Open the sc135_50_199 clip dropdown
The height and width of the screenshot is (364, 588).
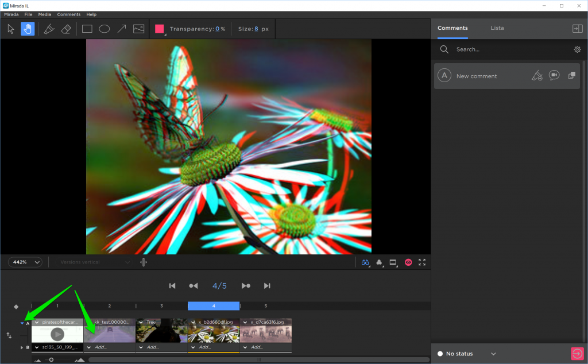(37, 347)
